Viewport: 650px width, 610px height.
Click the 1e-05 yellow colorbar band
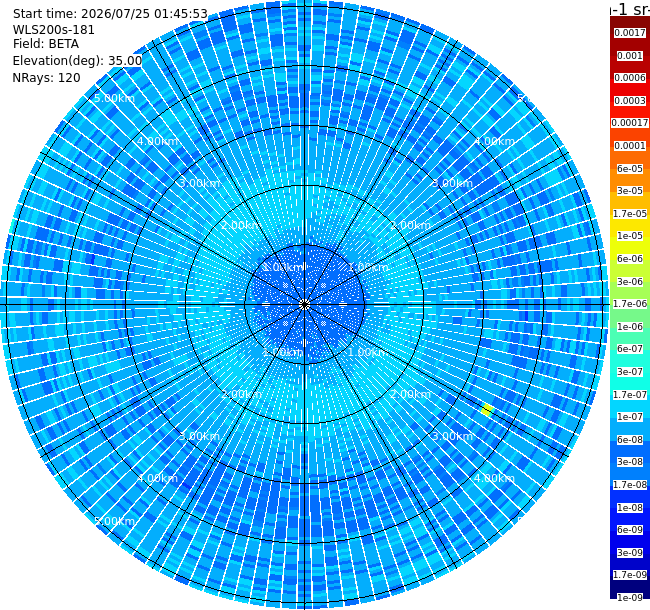(630, 236)
